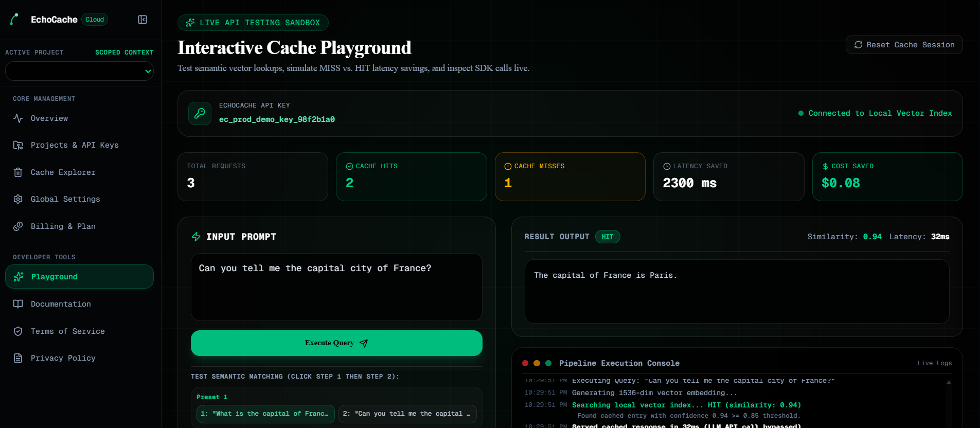Click the Cache Misses warning icon

tap(508, 166)
